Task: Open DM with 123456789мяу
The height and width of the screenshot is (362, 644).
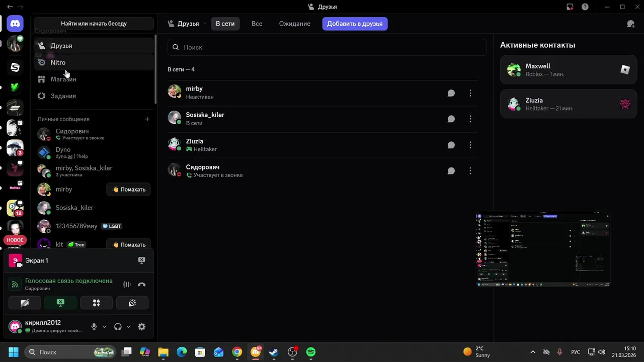Action: (x=94, y=226)
